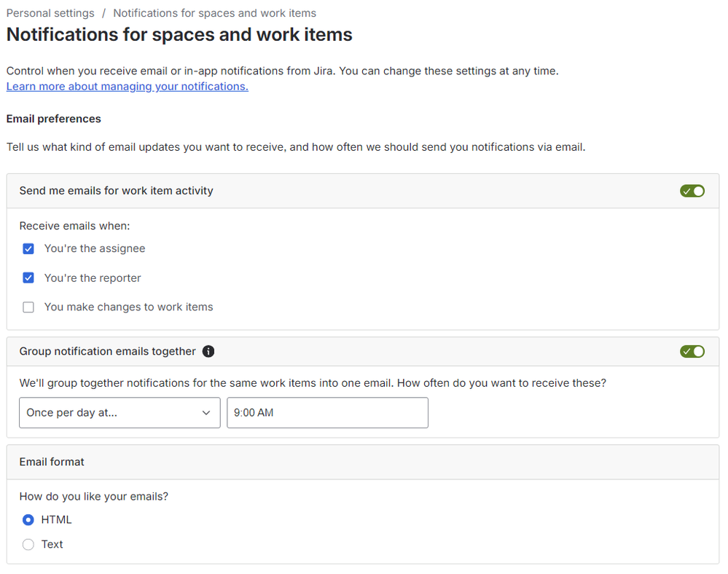Open the "Once per day at..." dropdown
This screenshot has height=574, width=728.
coord(120,413)
